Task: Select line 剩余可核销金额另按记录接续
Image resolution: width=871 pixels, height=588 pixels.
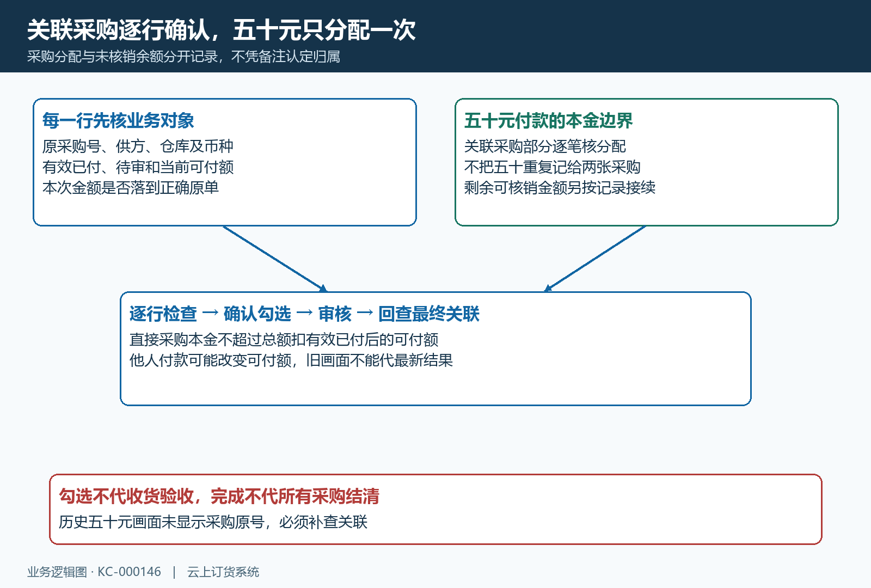Action: tap(560, 187)
